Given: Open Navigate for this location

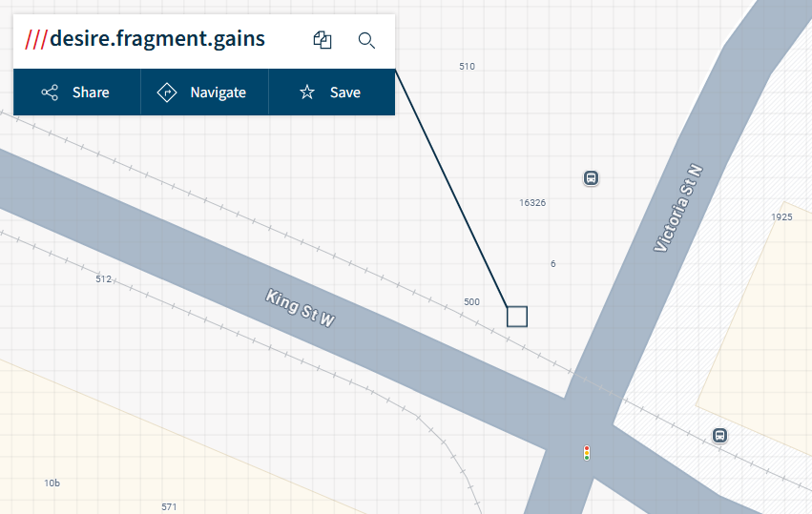Looking at the screenshot, I should coord(204,93).
